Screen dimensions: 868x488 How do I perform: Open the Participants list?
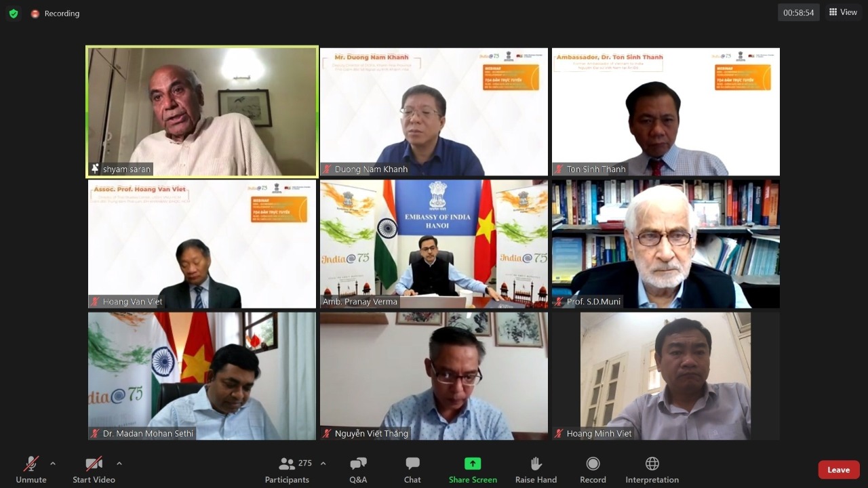[x=287, y=470]
